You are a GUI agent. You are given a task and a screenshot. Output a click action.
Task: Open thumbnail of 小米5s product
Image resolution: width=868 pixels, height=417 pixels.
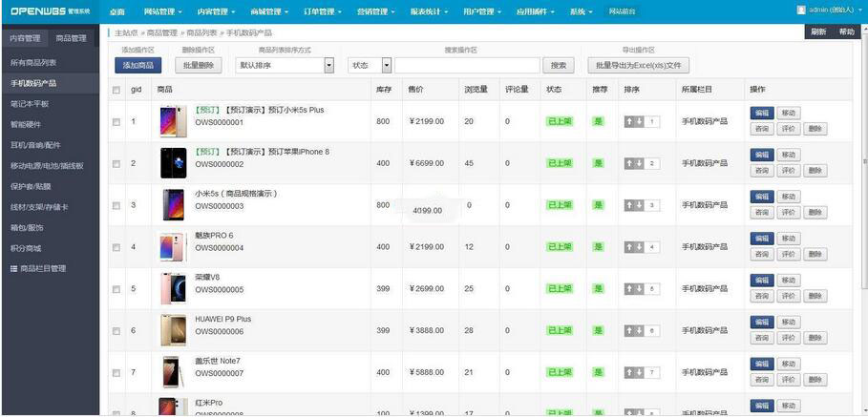tap(173, 205)
